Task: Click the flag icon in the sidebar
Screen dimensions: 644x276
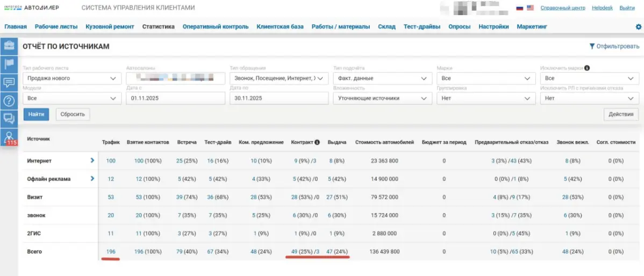Action: coord(9,65)
